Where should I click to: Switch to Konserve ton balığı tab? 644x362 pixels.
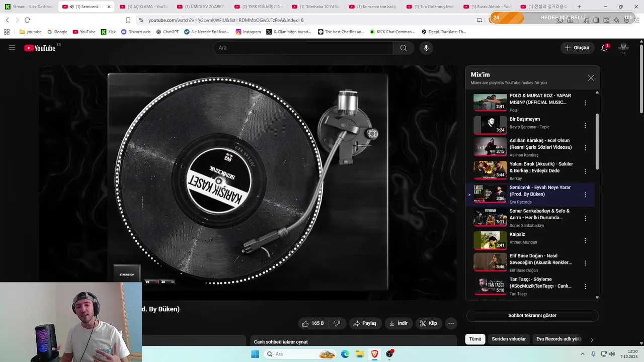372,7
